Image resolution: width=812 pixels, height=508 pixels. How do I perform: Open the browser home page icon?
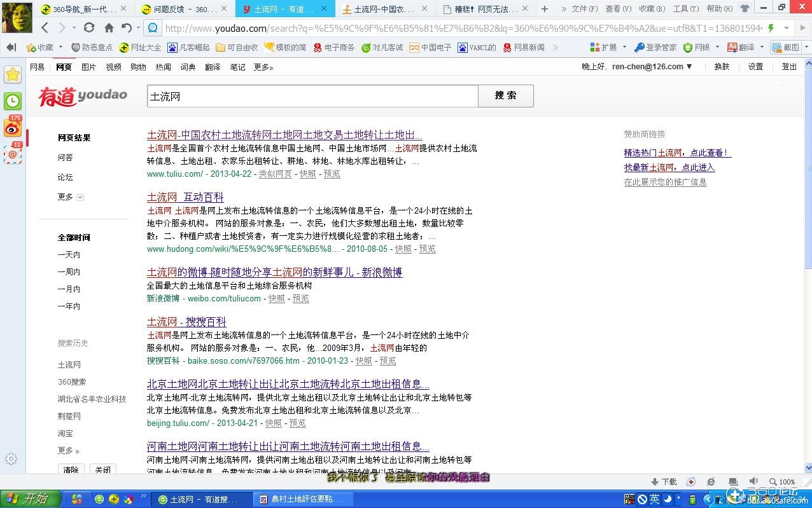pos(109,28)
